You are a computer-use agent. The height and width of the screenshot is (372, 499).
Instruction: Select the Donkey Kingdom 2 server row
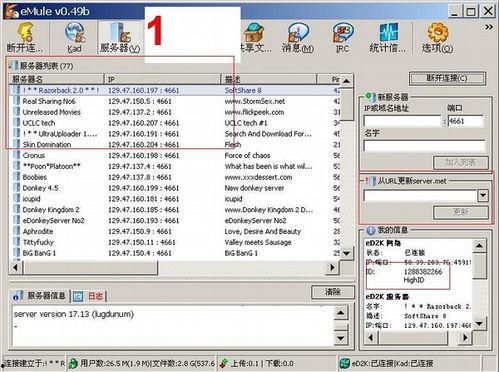pyautogui.click(x=175, y=210)
